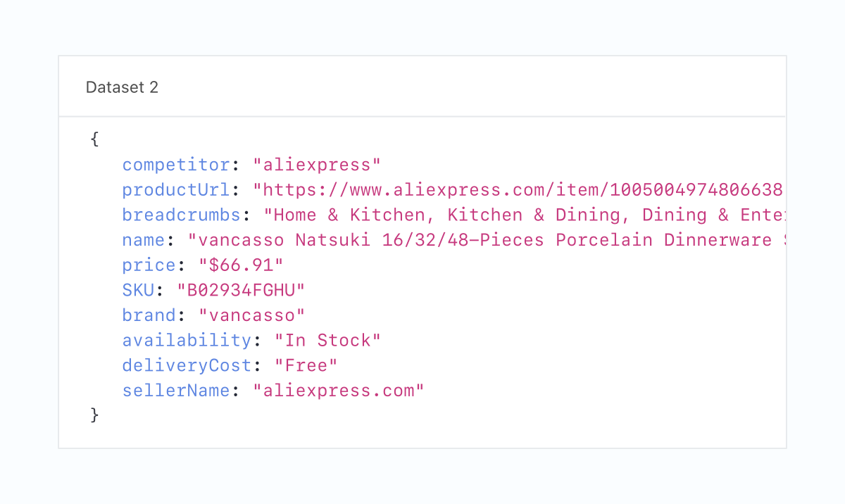The width and height of the screenshot is (845, 504).
Task: Click the Dataset 2 header label
Action: coord(122,87)
